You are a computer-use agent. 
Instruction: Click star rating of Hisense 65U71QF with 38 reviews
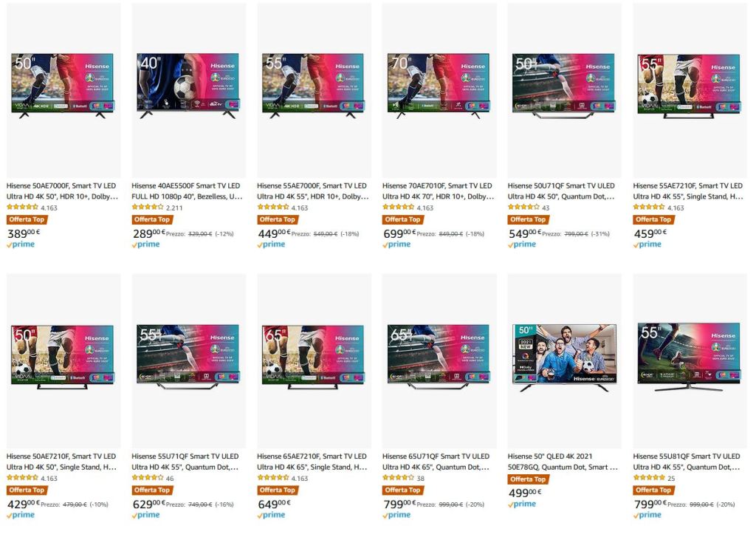pyautogui.click(x=398, y=478)
